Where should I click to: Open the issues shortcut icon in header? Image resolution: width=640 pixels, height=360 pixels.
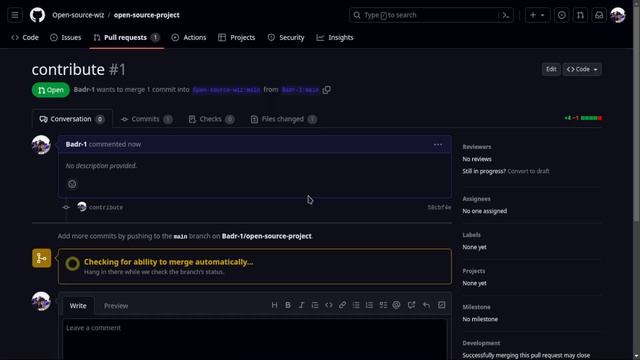point(562,15)
